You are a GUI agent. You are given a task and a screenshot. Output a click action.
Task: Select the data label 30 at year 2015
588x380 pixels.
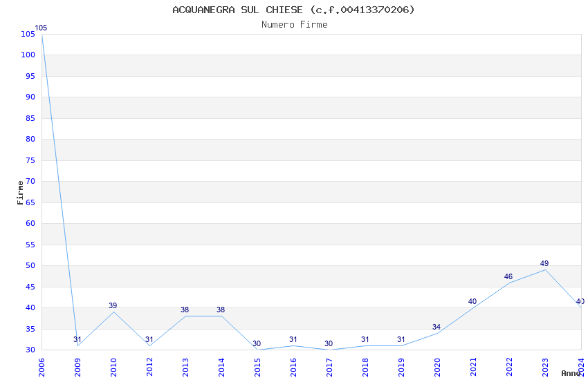pyautogui.click(x=257, y=343)
